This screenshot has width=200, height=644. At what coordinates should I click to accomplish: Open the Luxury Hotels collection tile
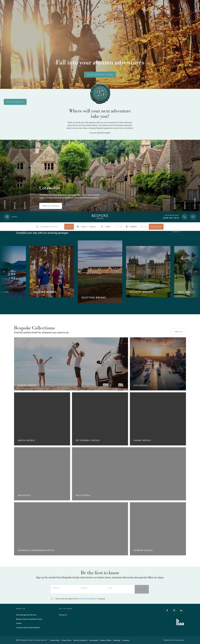tap(158, 419)
